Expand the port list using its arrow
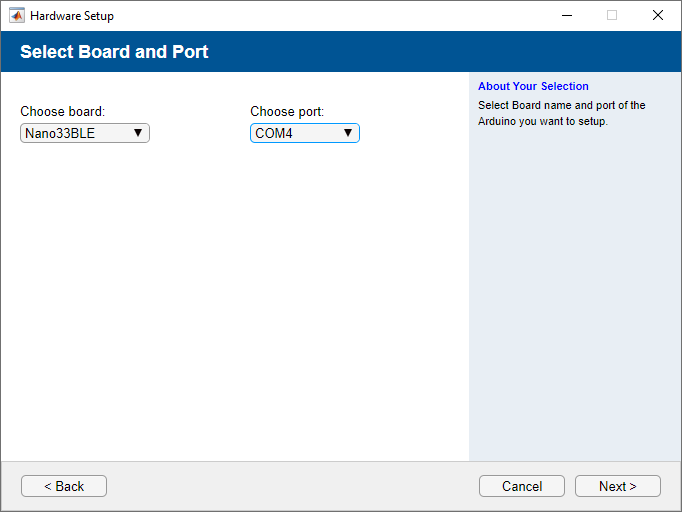 (x=348, y=133)
